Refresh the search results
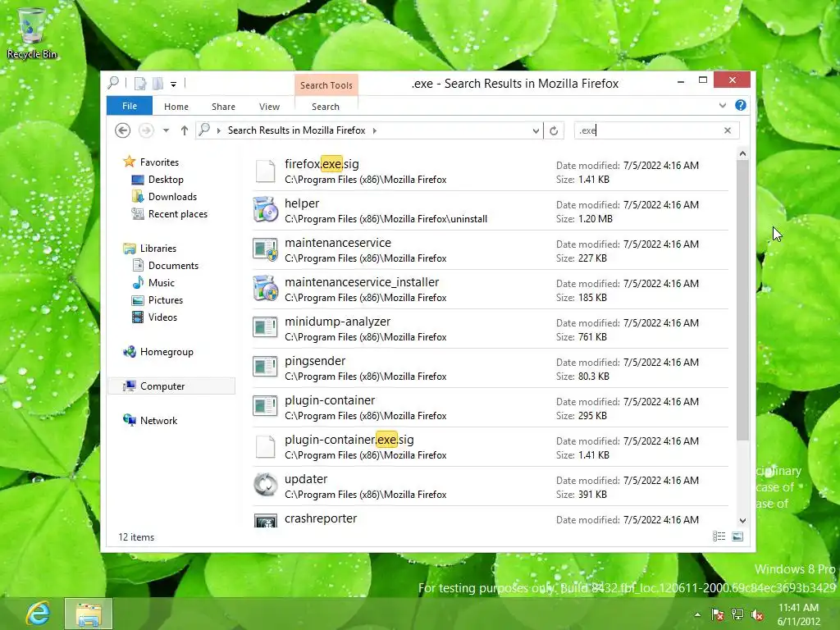840x630 pixels. (554, 130)
